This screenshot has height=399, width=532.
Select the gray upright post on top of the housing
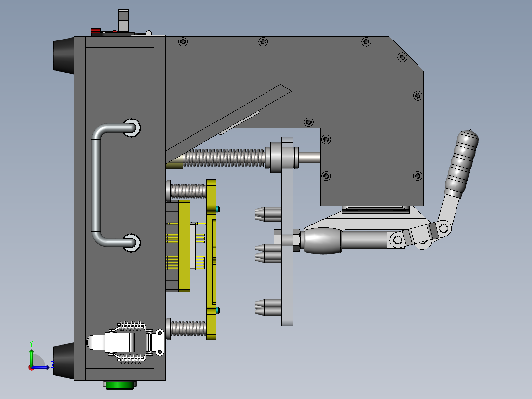(123, 21)
